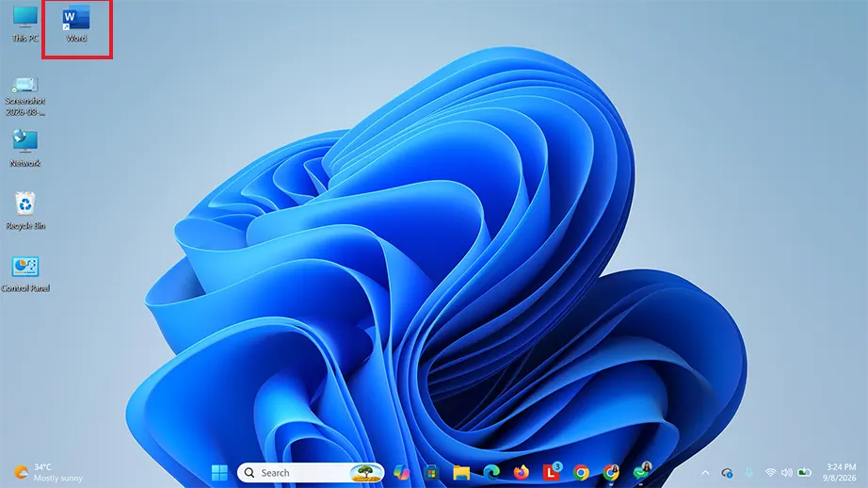
Task: Open the Windows Start menu
Action: (219, 473)
